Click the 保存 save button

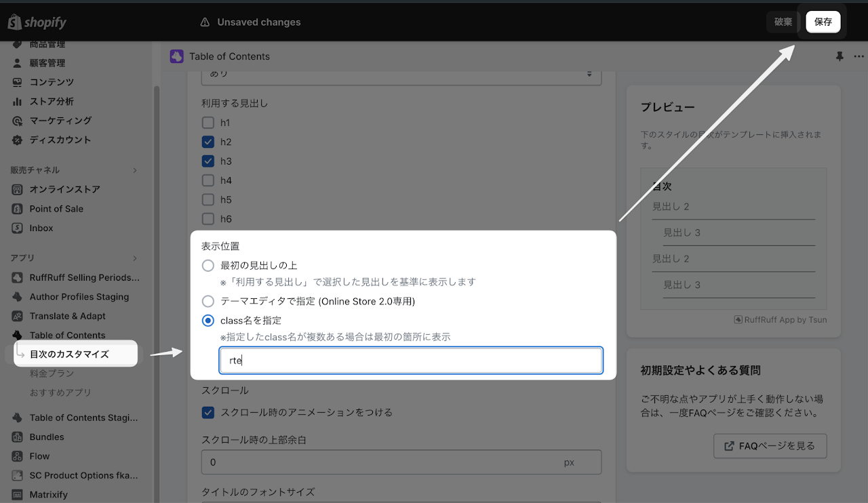(x=823, y=22)
